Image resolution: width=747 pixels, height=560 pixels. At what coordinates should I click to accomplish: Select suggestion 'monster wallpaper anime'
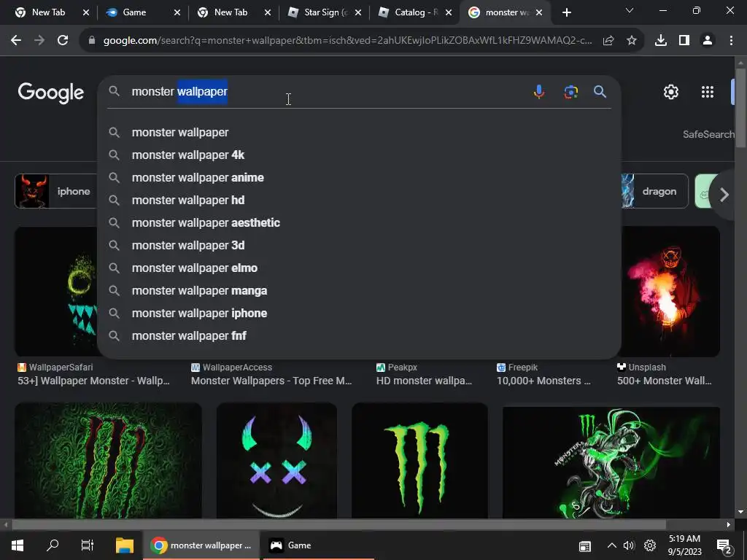[x=359, y=178]
